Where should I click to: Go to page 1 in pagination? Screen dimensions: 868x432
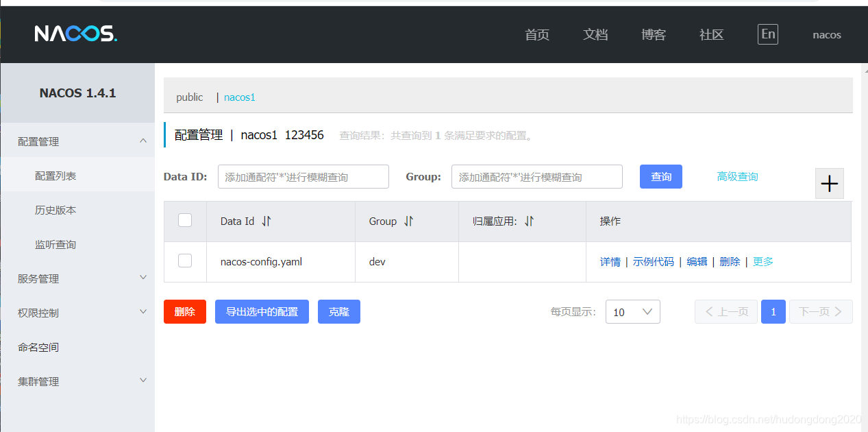(773, 311)
